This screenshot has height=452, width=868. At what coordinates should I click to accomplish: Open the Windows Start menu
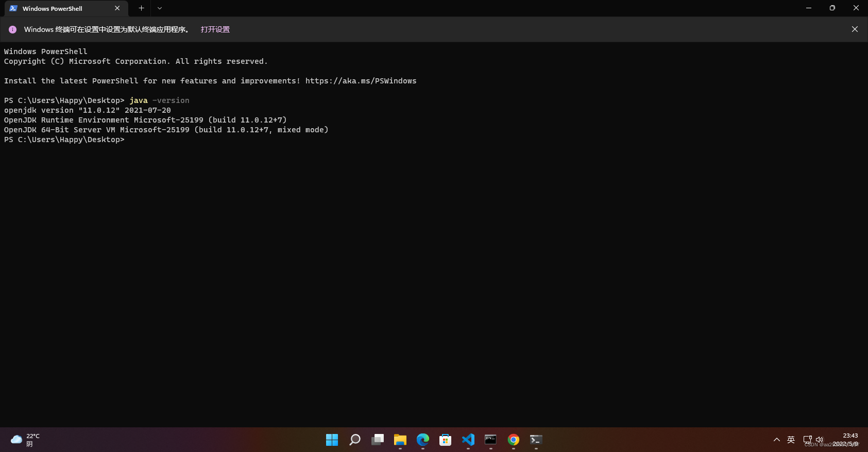332,440
